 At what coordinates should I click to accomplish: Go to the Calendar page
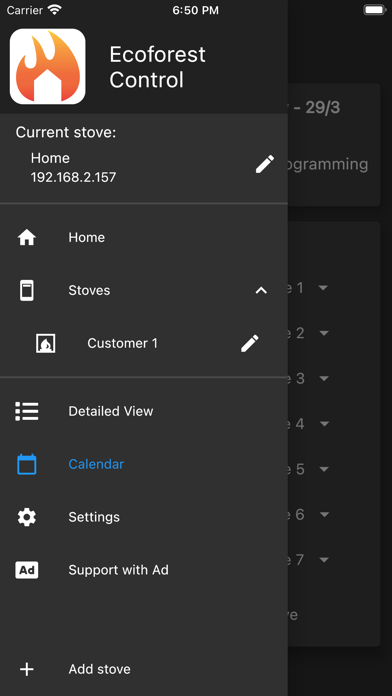pyautogui.click(x=144, y=464)
